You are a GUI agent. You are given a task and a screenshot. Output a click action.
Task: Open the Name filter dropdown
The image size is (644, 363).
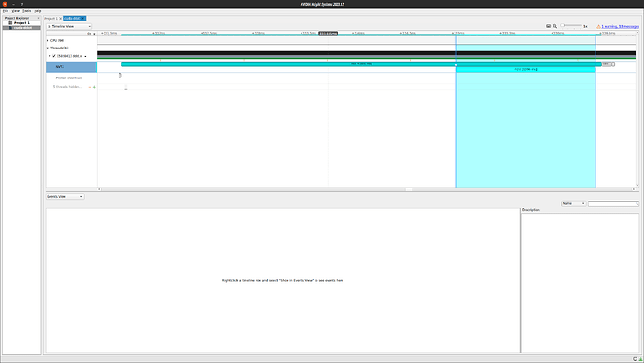click(x=573, y=203)
